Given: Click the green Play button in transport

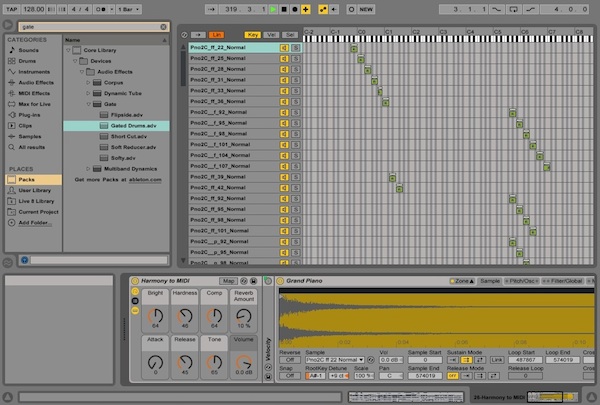Looking at the screenshot, I should pyautogui.click(x=274, y=9).
